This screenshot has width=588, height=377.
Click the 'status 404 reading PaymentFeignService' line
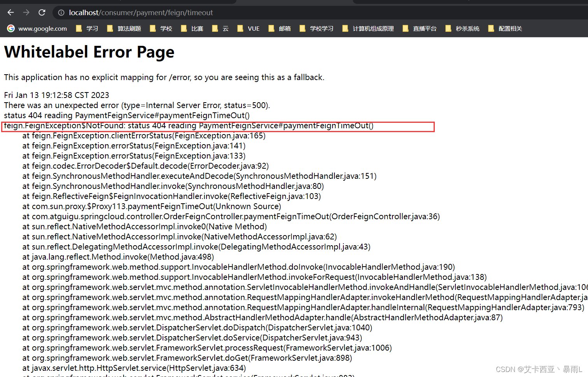pyautogui.click(x=127, y=115)
